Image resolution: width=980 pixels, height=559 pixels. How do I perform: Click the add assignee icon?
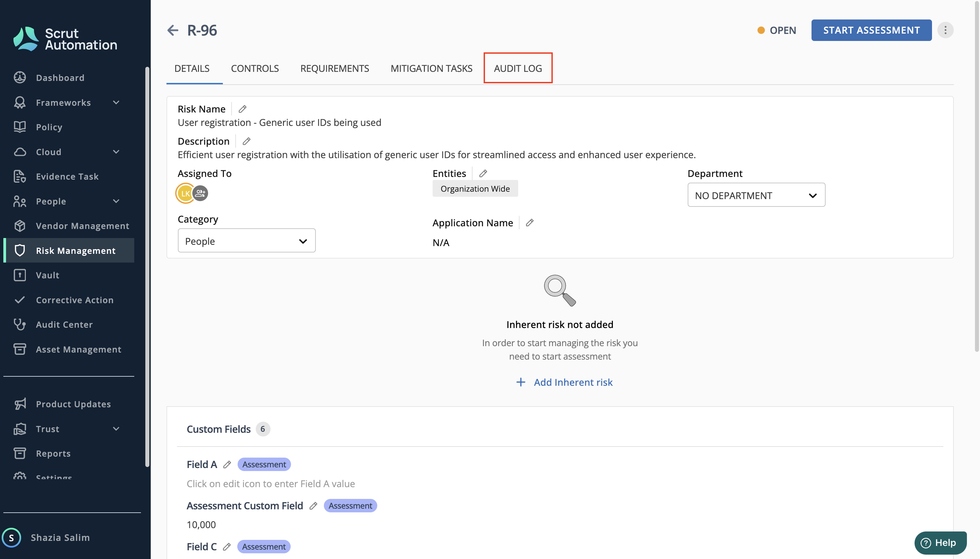click(x=200, y=193)
